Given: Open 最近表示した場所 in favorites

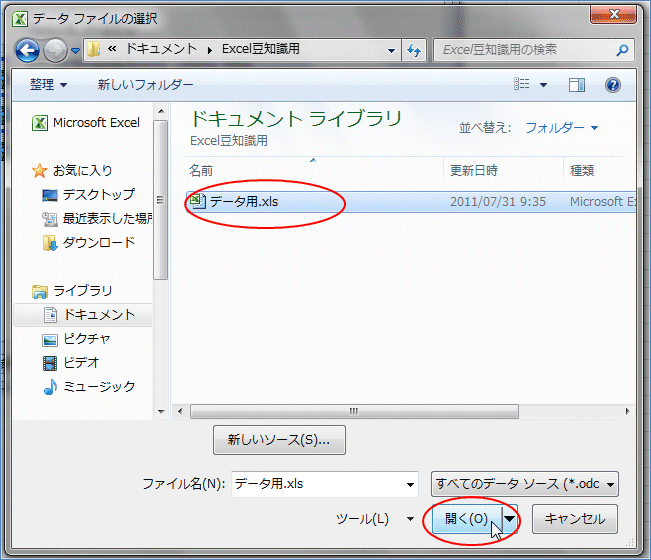Looking at the screenshot, I should [107, 218].
